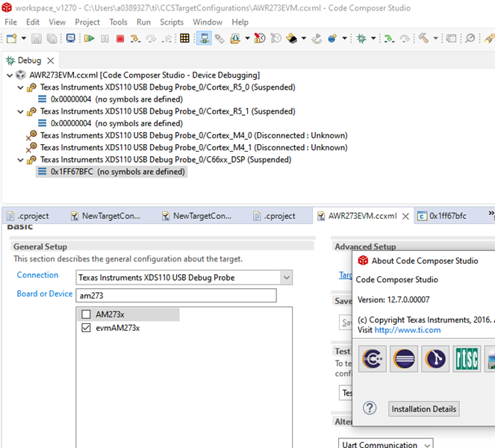
Task: Click the CPU Reset icon with red arrow
Action: tap(260, 38)
